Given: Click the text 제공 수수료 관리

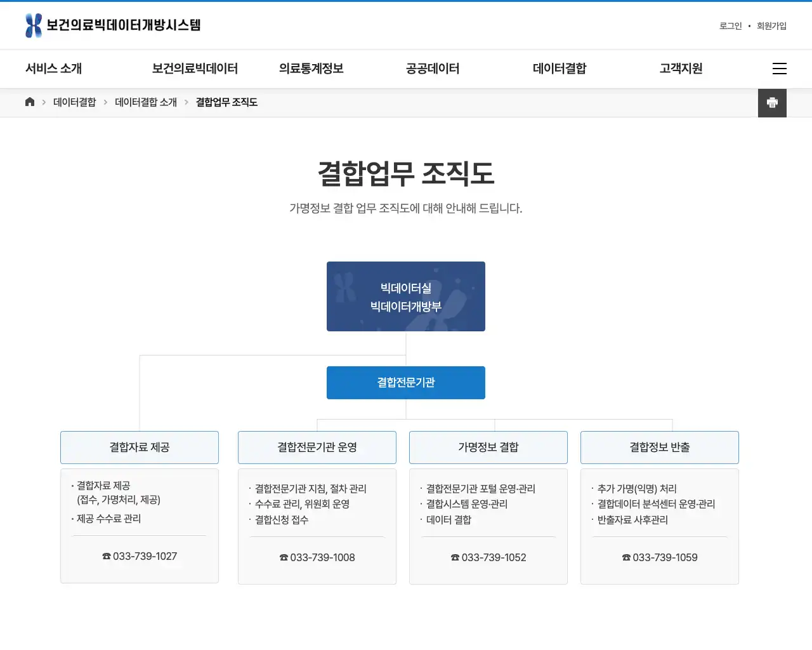Looking at the screenshot, I should tap(109, 519).
